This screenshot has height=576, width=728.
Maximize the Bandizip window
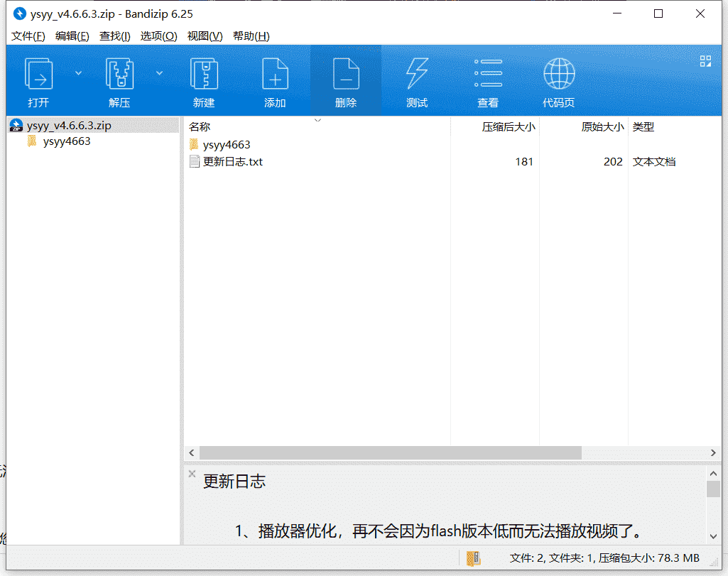[x=658, y=13]
